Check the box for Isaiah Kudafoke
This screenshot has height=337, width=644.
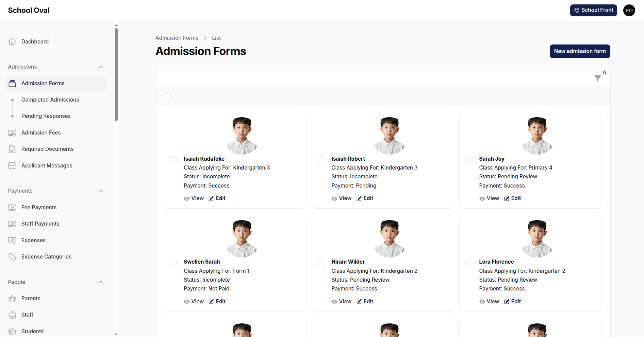click(x=174, y=160)
